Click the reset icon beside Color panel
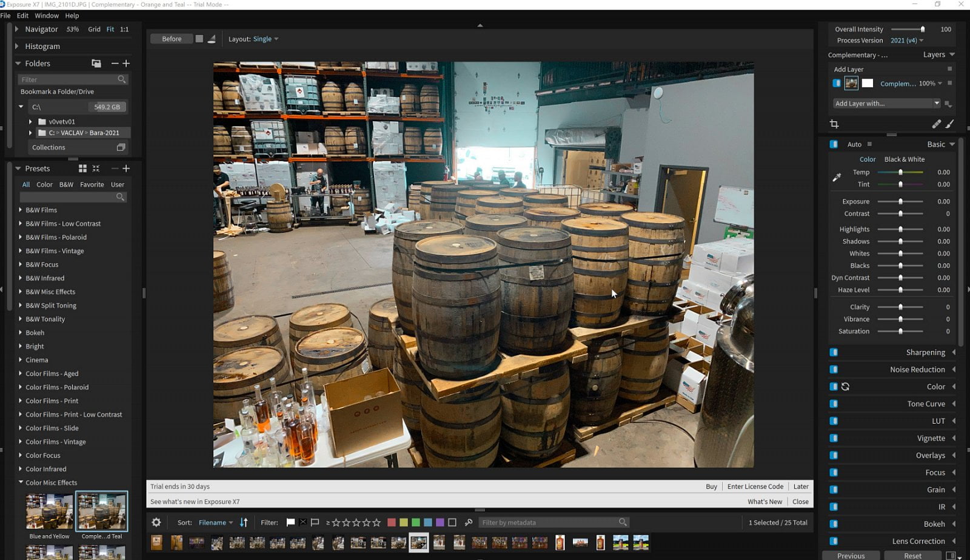The width and height of the screenshot is (970, 560). tap(845, 387)
